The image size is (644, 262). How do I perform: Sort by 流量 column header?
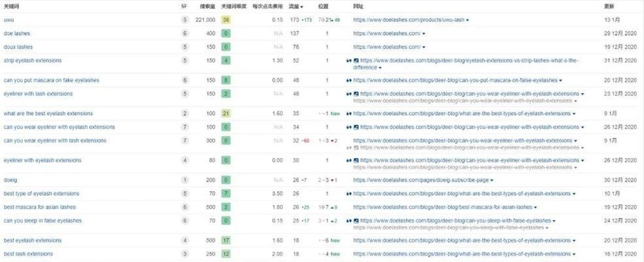[296, 7]
